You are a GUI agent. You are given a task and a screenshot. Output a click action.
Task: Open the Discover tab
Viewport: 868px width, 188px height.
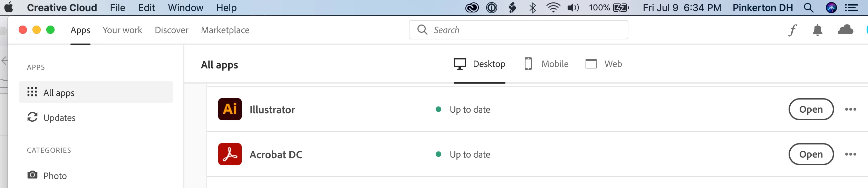click(172, 30)
